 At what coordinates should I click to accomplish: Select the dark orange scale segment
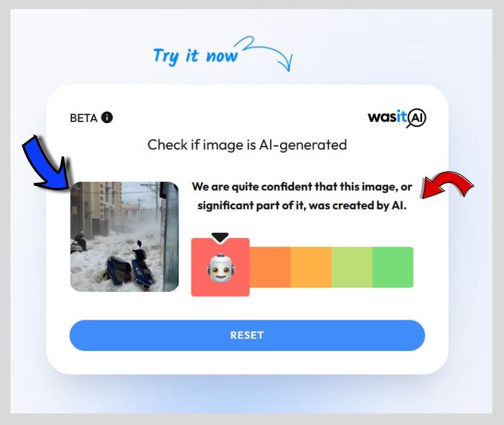270,267
